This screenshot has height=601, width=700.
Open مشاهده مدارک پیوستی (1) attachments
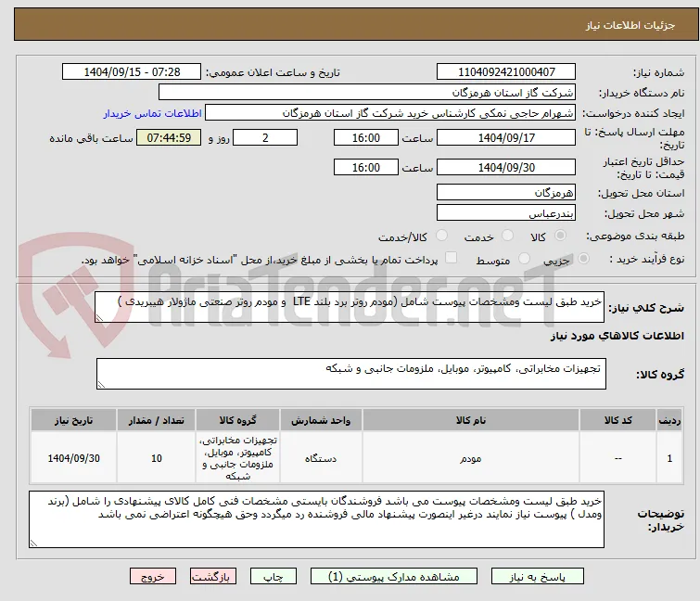pyautogui.click(x=394, y=577)
